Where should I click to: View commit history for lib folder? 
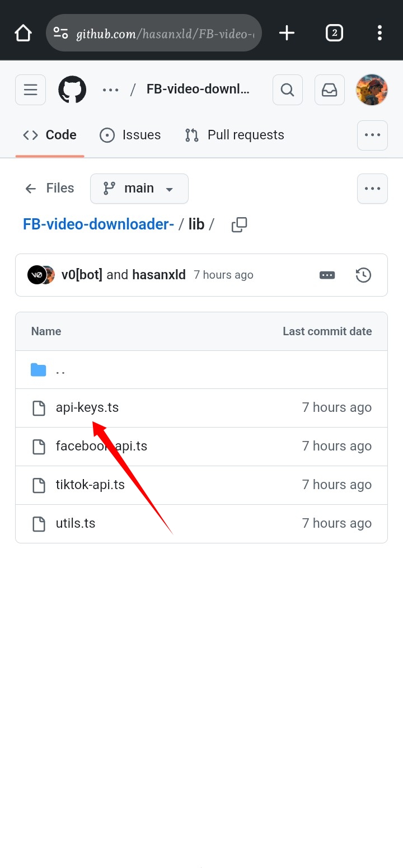click(363, 275)
